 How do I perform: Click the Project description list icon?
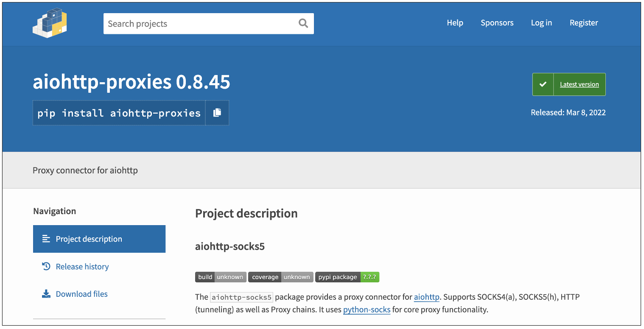pyautogui.click(x=46, y=239)
